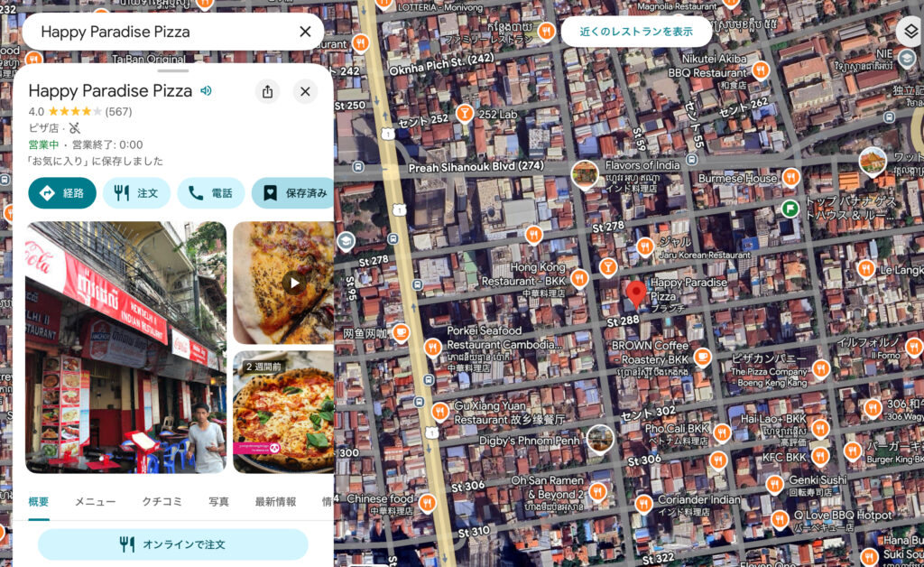The image size is (924, 567).
Task: Toggle the 保存済み saved bookmark button
Action: tap(293, 192)
